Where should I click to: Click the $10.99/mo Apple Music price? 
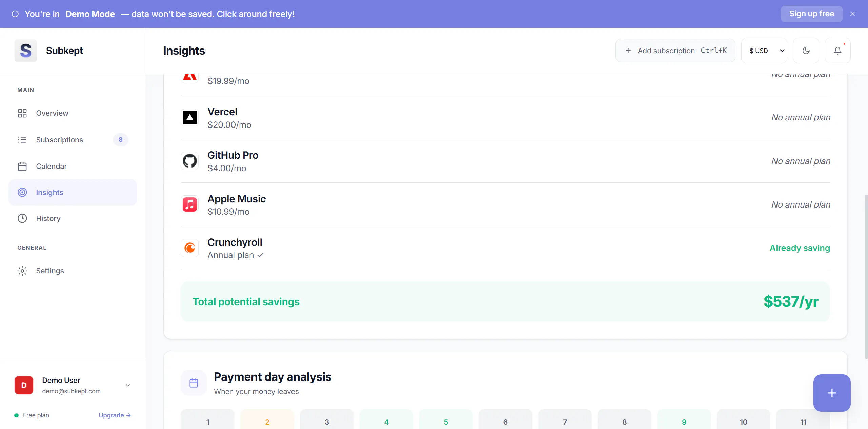228,212
